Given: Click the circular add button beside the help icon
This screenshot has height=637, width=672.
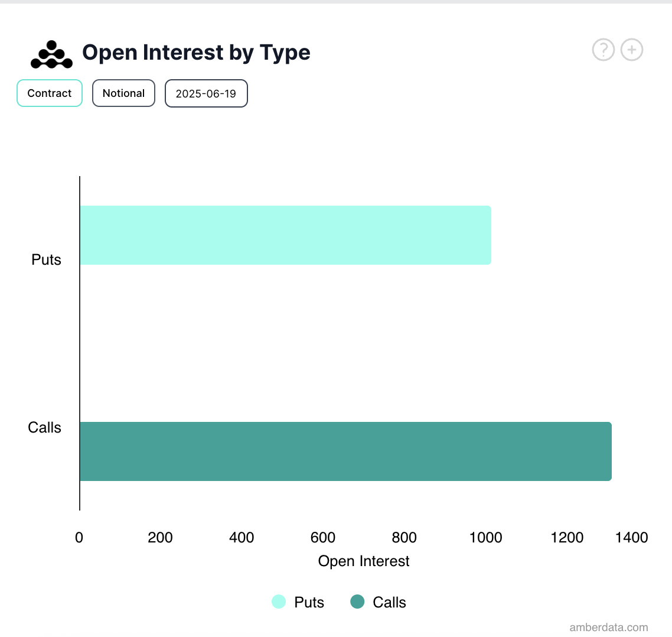Looking at the screenshot, I should click(x=631, y=50).
